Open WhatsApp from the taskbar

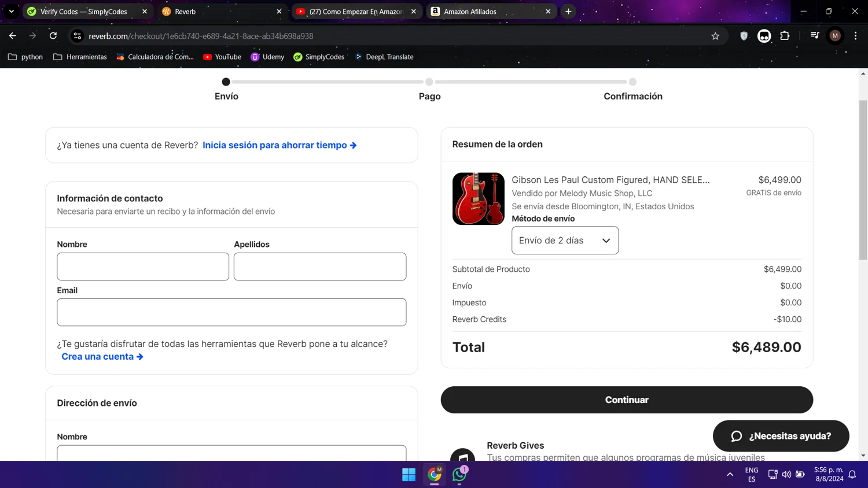pos(459,475)
